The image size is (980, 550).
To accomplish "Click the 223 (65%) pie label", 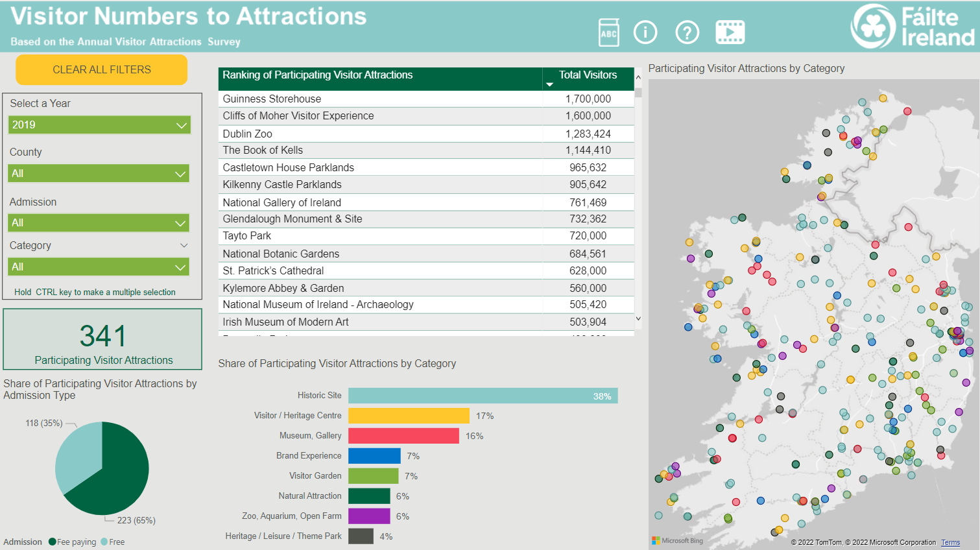I will [136, 520].
